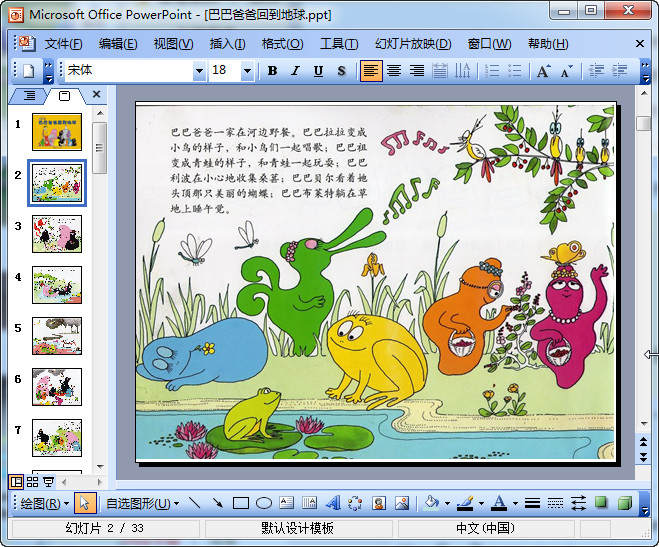The width and height of the screenshot is (659, 547).
Task: Insert WordArt
Action: [333, 503]
